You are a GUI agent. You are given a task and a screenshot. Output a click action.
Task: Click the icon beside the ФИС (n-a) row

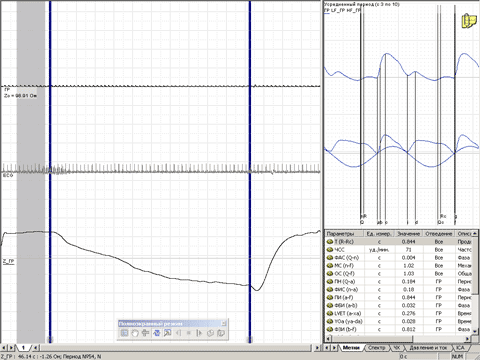click(x=330, y=289)
